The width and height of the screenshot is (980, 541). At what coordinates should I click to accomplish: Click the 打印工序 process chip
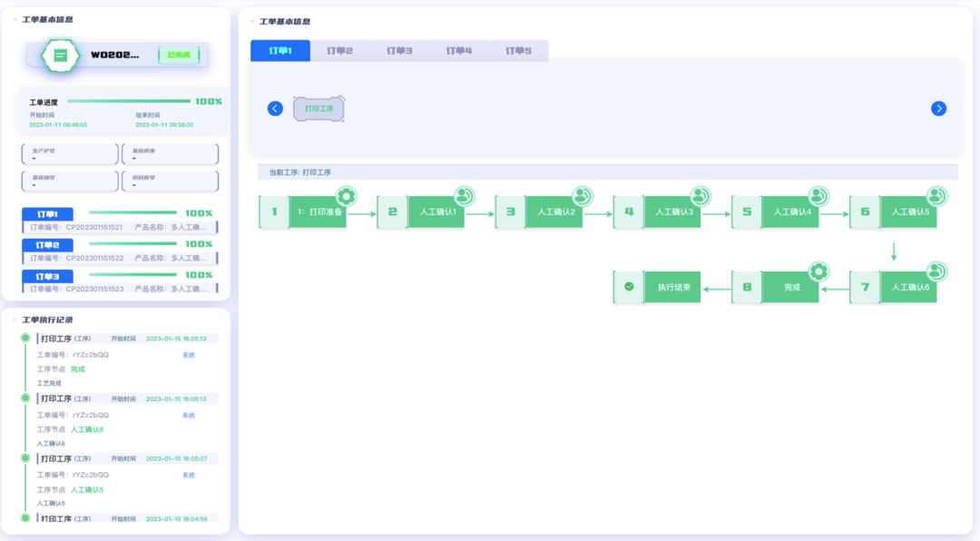(x=318, y=109)
